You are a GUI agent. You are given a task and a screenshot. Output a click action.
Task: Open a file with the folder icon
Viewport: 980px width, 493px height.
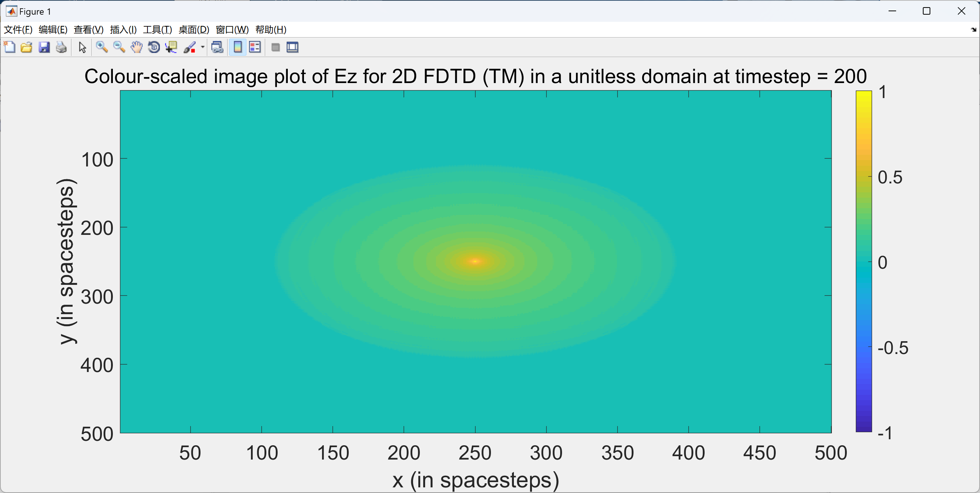point(27,47)
